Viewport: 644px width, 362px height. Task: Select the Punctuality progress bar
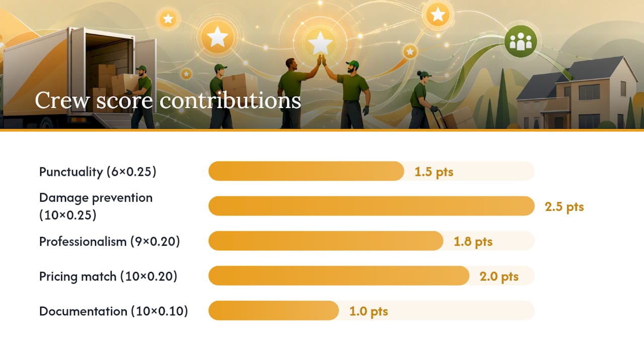point(371,171)
